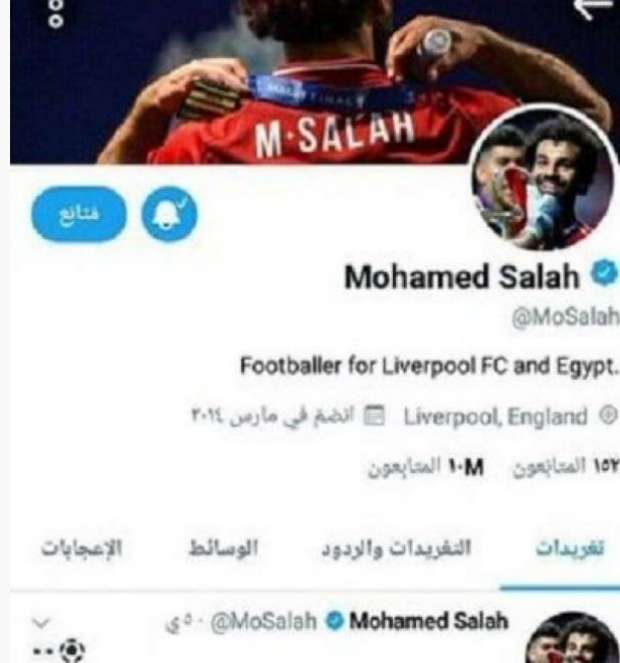View the M. Salah header banner image
This screenshot has width=620, height=663.
[x=315, y=82]
